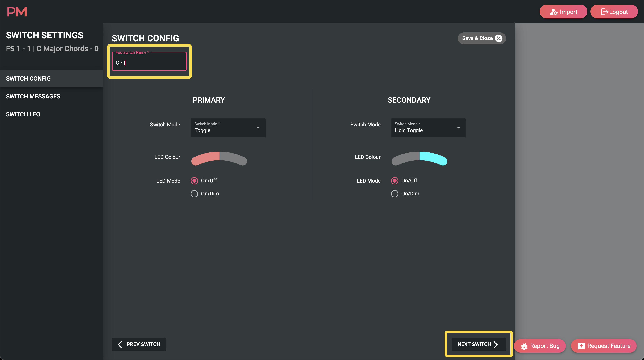Select Primary LED Mode On/Off
Image resolution: width=644 pixels, height=360 pixels.
[194, 181]
